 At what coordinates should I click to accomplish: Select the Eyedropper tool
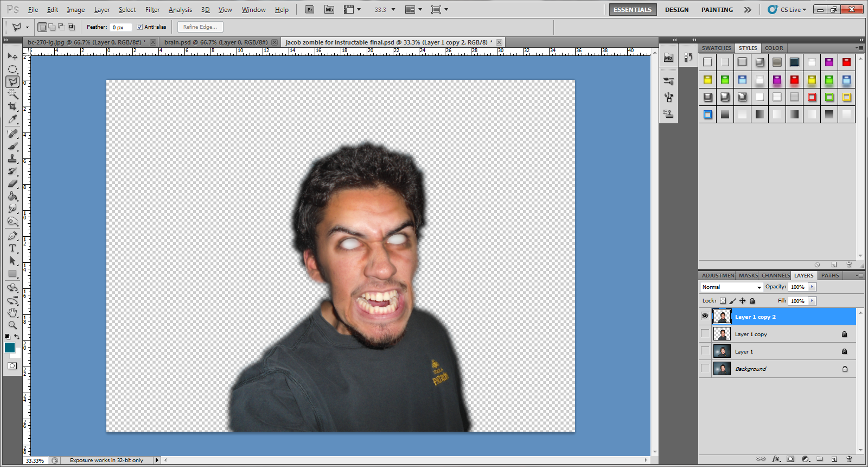click(12, 119)
